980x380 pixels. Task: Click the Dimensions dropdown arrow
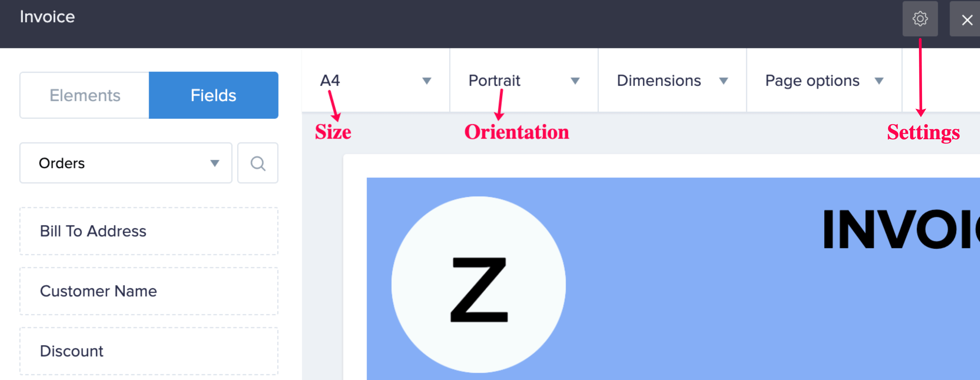tap(723, 81)
